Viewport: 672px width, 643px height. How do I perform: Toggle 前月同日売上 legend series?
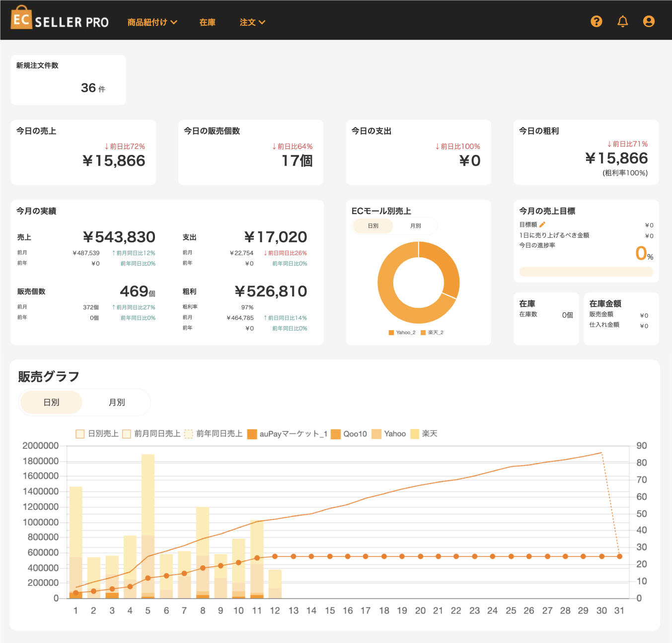coord(151,434)
